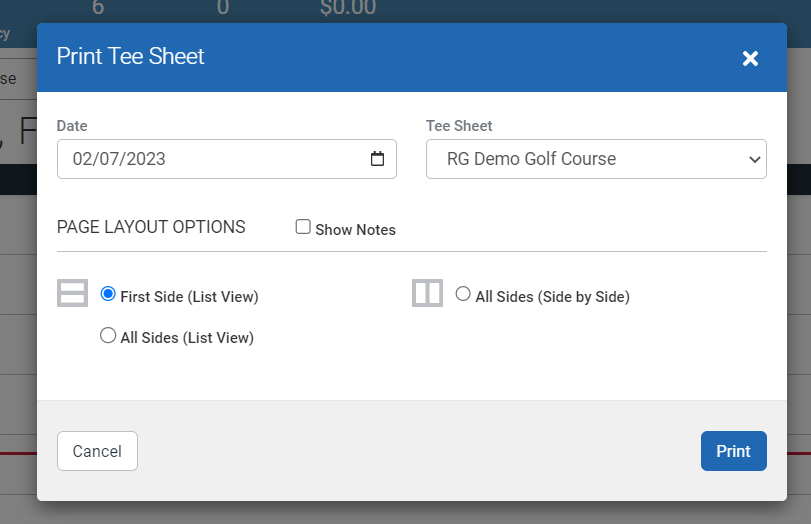Click the side by side layout icon

[427, 293]
